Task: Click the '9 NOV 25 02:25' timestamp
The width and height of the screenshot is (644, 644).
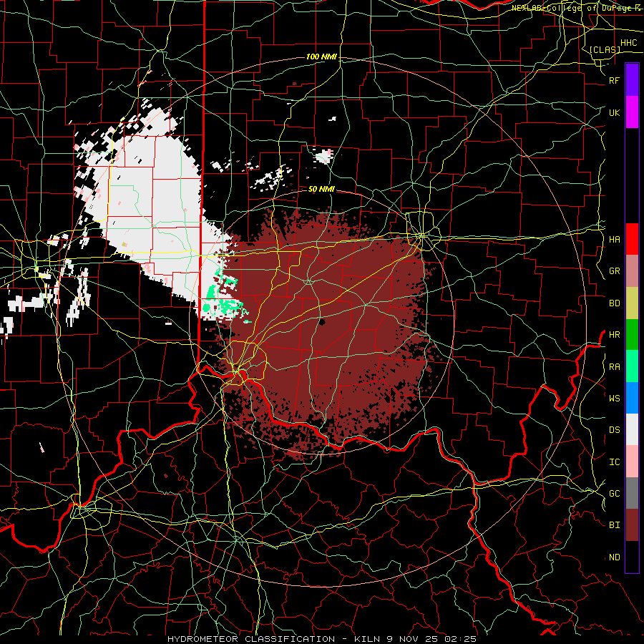Action: [x=431, y=639]
